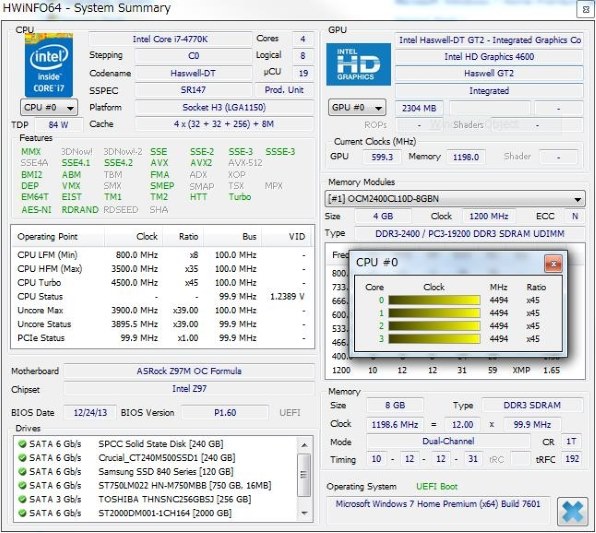The height and width of the screenshot is (533, 596).
Task: Click the Socket H3 (LGA1150) platform field
Action: (224, 107)
